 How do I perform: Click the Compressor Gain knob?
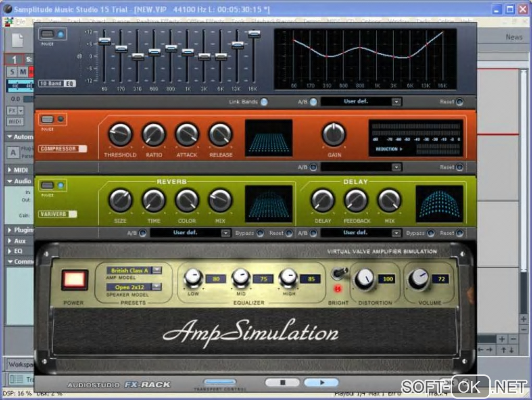[x=334, y=135]
